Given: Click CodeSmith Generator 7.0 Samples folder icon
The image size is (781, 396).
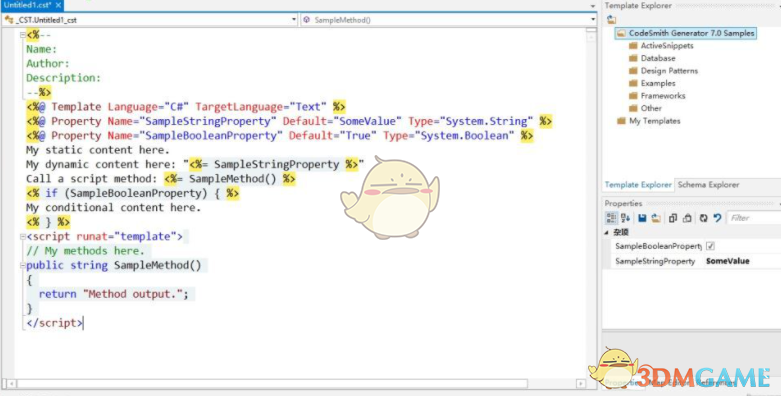Looking at the screenshot, I should 621,33.
